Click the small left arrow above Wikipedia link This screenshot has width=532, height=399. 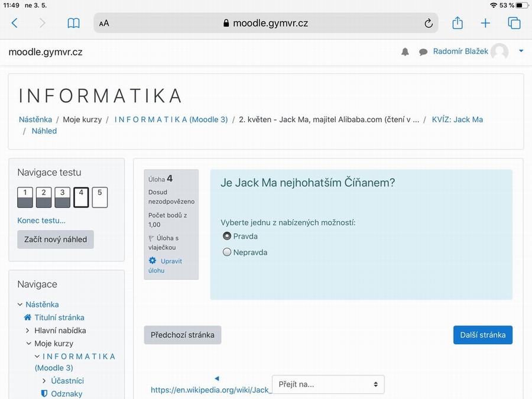click(x=217, y=378)
